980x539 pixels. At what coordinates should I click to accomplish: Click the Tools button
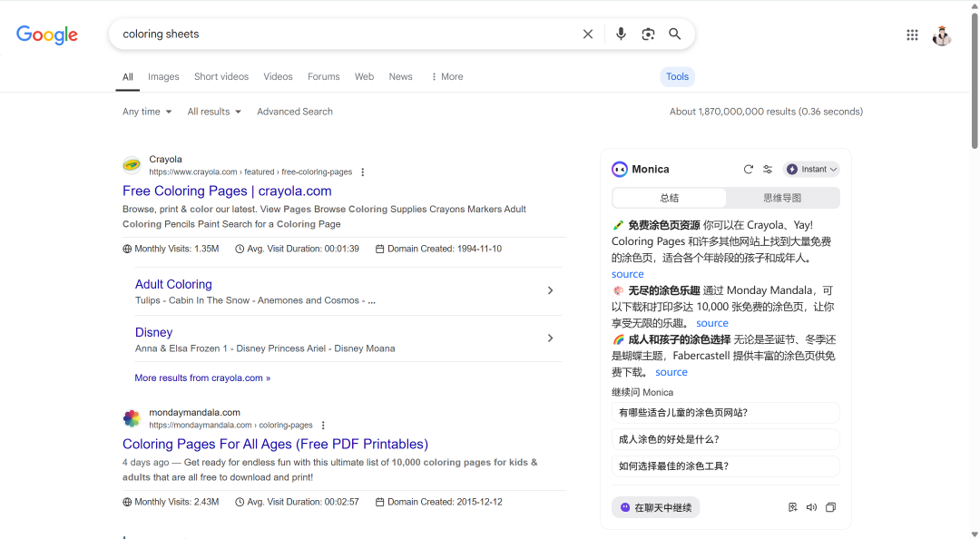tap(677, 76)
